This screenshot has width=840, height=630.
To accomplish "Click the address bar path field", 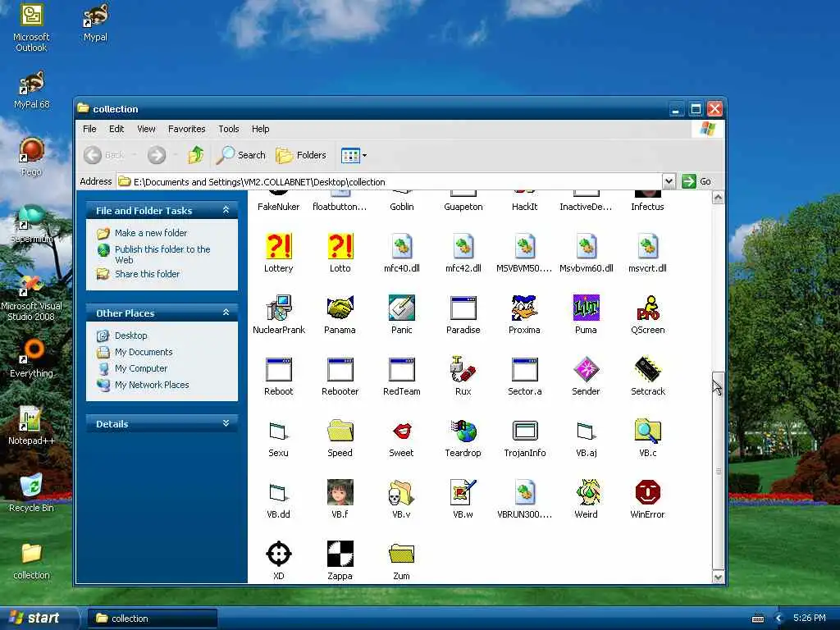I will click(389, 181).
